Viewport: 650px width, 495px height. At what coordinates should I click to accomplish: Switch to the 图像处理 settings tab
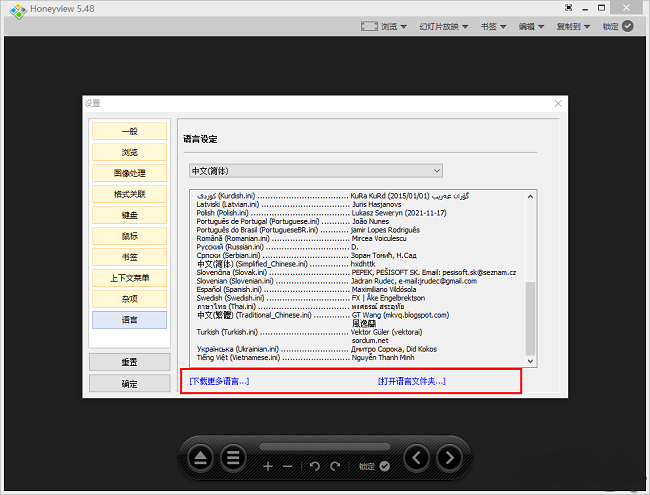pos(129,173)
